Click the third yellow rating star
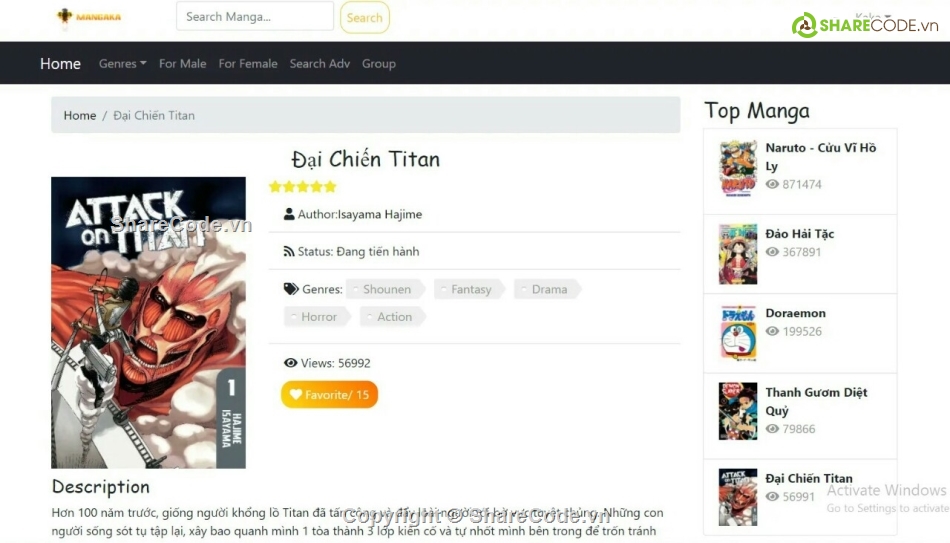The height and width of the screenshot is (543, 950). 303,187
